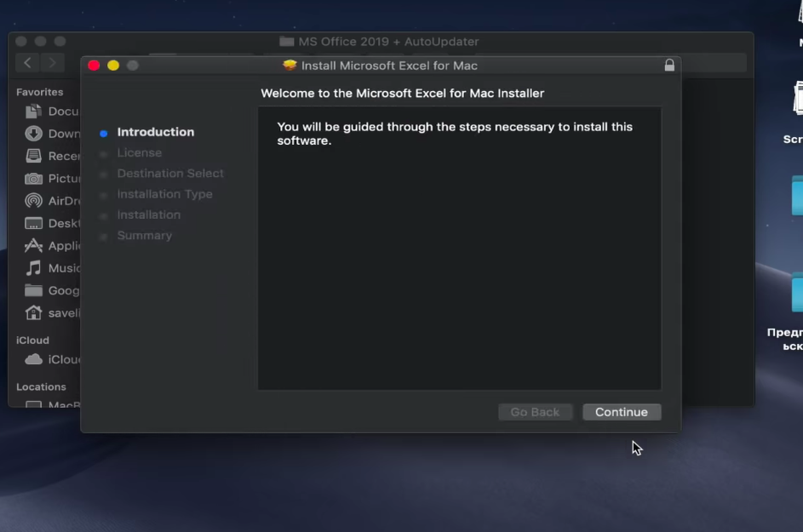Viewport: 803px width, 532px height.
Task: Click the Favorites heading in the Finder sidebar
Action: [39, 92]
